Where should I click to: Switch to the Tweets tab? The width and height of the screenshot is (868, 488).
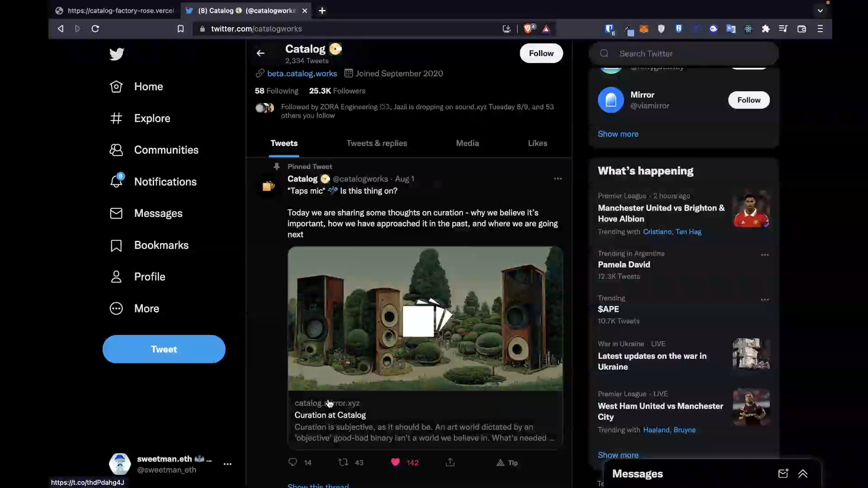[x=284, y=143]
